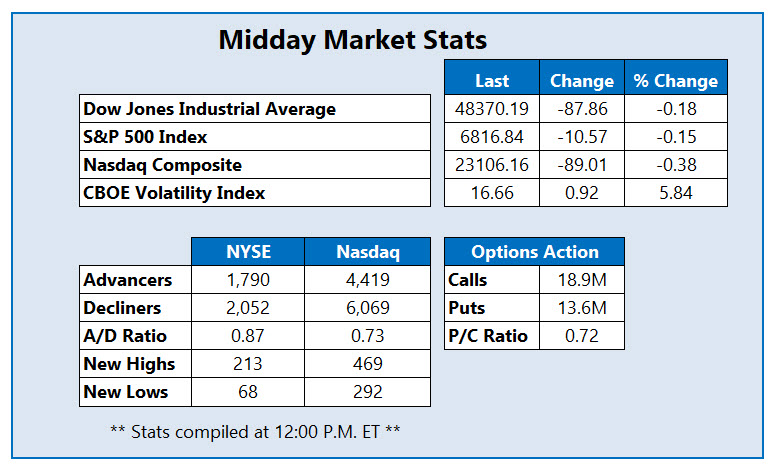The image size is (777, 468).
Task: Select the S&P 500 Index row label
Action: tap(146, 136)
